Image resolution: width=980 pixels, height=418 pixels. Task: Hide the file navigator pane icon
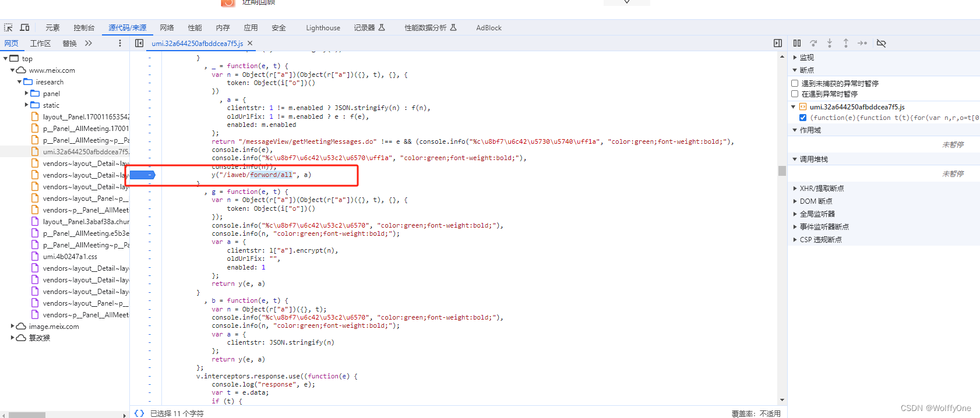pos(139,43)
